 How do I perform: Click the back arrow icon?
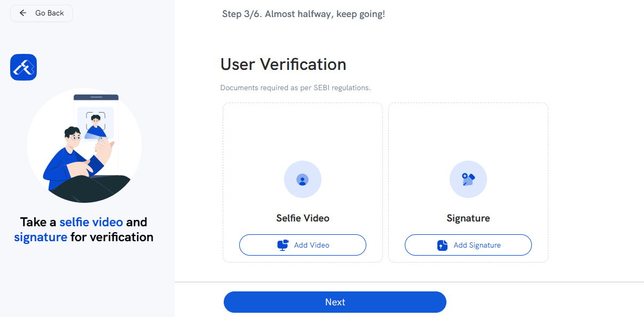click(x=23, y=13)
